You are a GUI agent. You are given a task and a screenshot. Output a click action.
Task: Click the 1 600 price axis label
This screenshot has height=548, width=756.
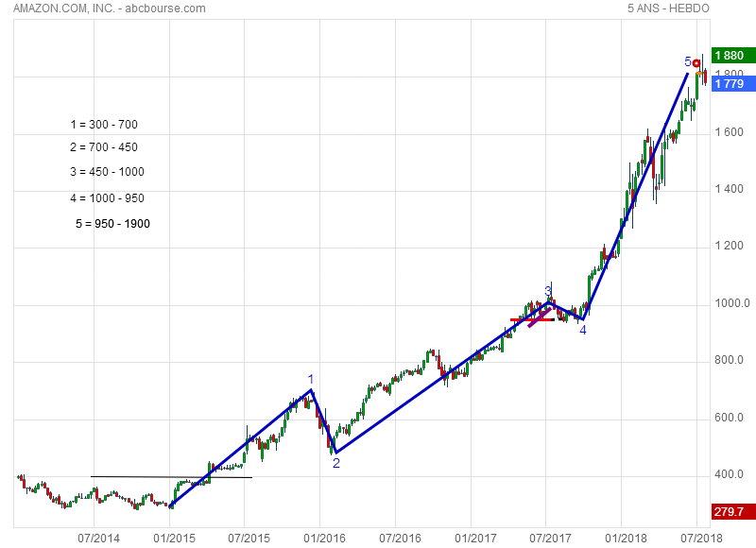point(729,132)
